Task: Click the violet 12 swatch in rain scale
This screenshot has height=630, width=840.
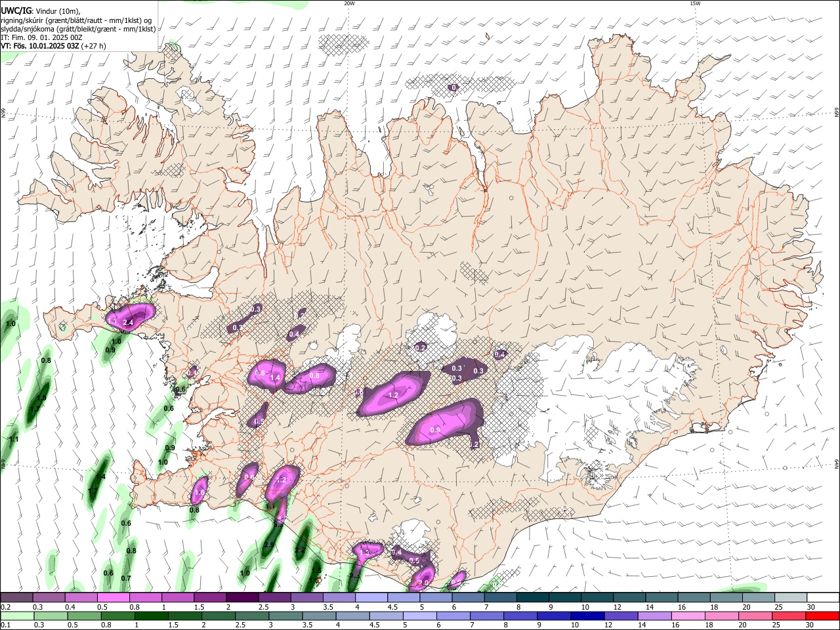Action: 620,616
